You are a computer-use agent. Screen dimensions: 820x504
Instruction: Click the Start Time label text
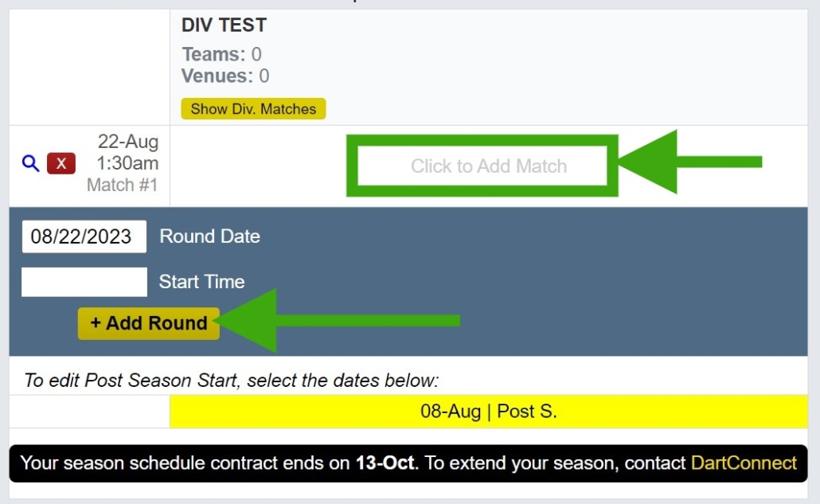point(201,280)
